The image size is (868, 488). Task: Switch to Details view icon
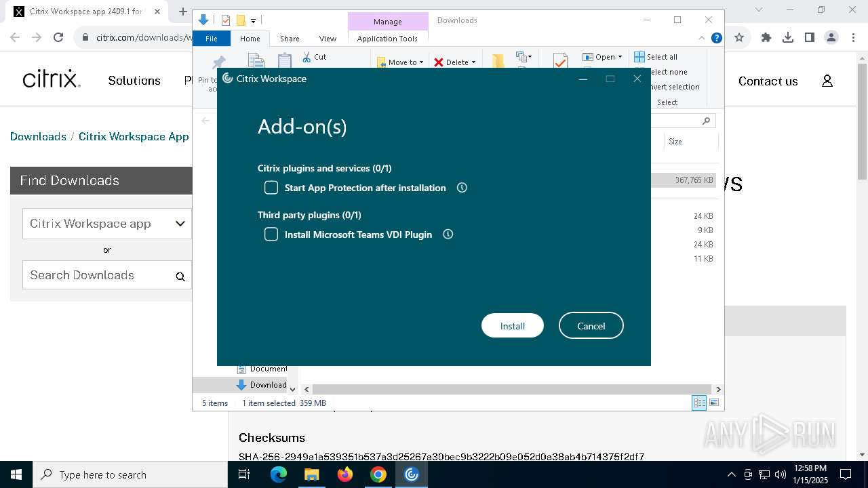point(699,403)
